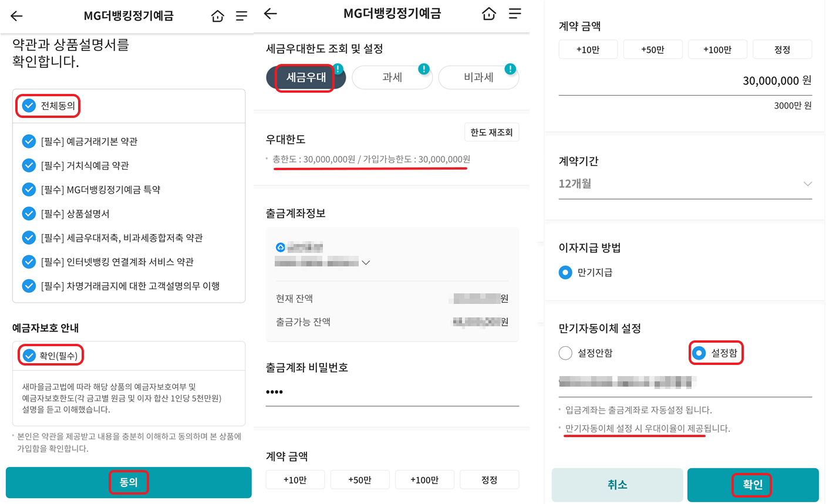The width and height of the screenshot is (826, 504).
Task: Tap the 동의 button
Action: pyautogui.click(x=129, y=482)
